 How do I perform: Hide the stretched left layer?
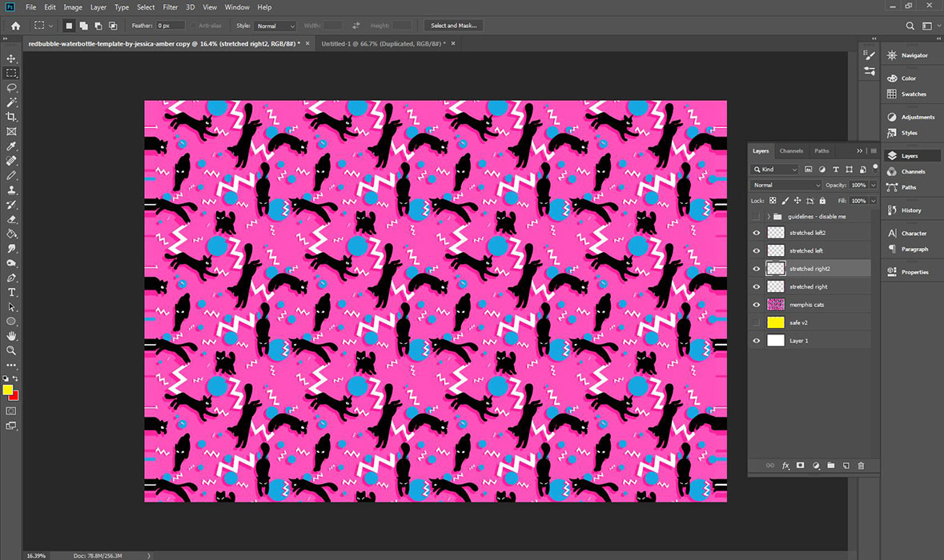click(x=757, y=251)
